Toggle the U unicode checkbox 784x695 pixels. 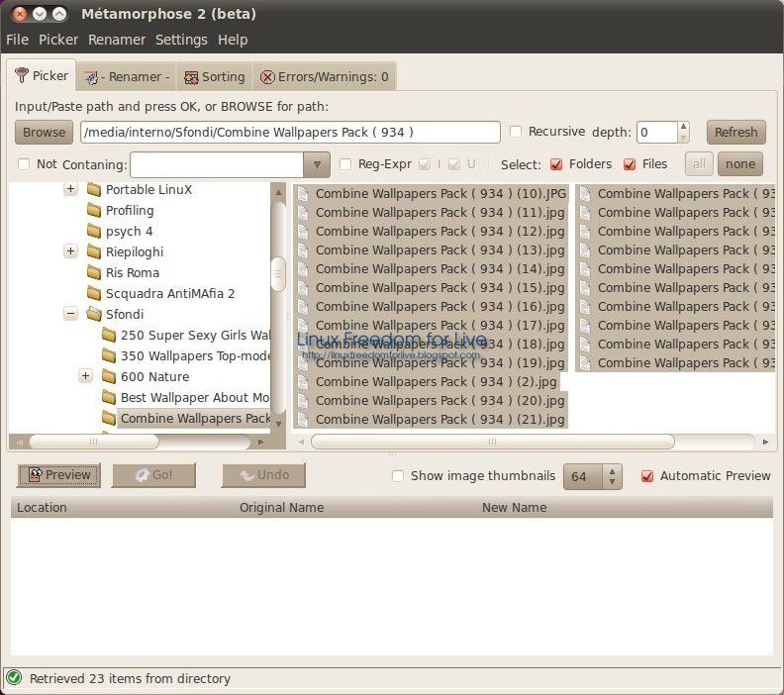pos(454,164)
